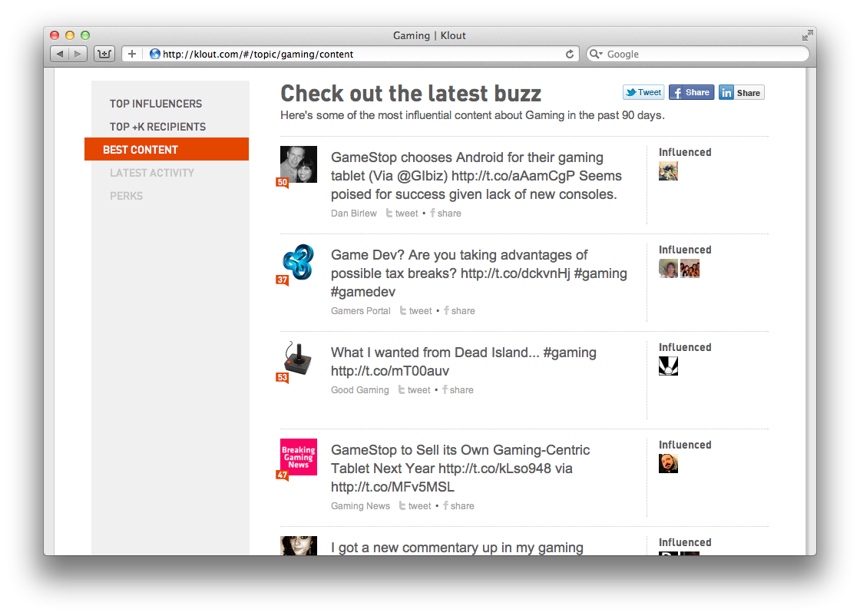
Task: Select Top +K Recipients sidebar item
Action: coord(157,127)
